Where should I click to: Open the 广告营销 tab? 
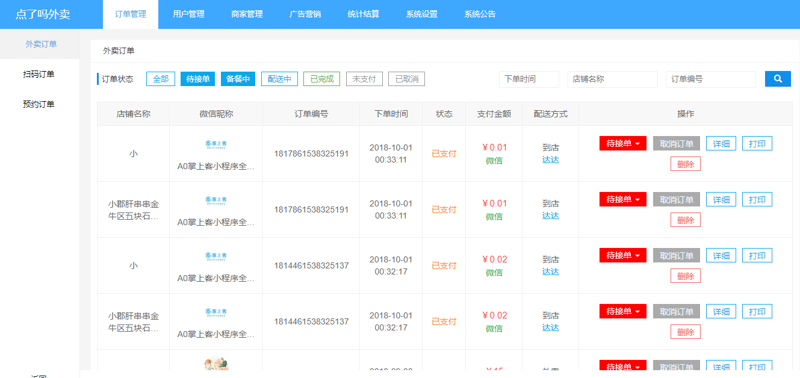[x=305, y=14]
